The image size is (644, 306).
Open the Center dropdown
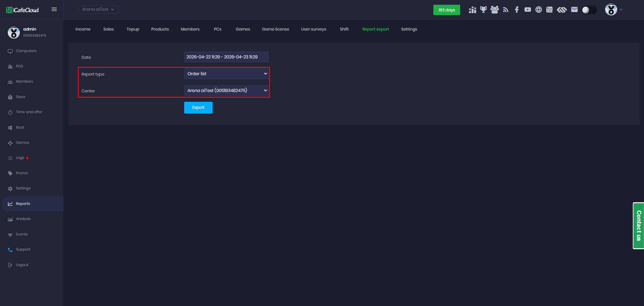[x=226, y=91]
